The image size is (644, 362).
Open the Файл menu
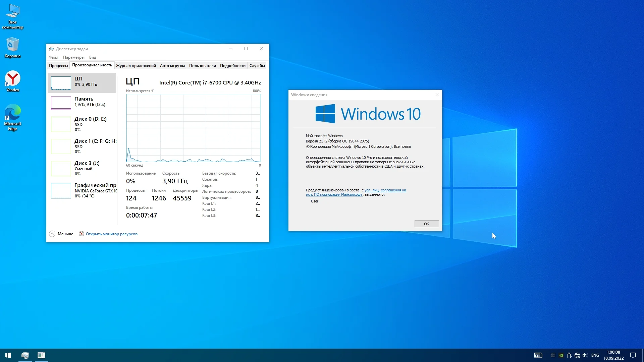53,57
